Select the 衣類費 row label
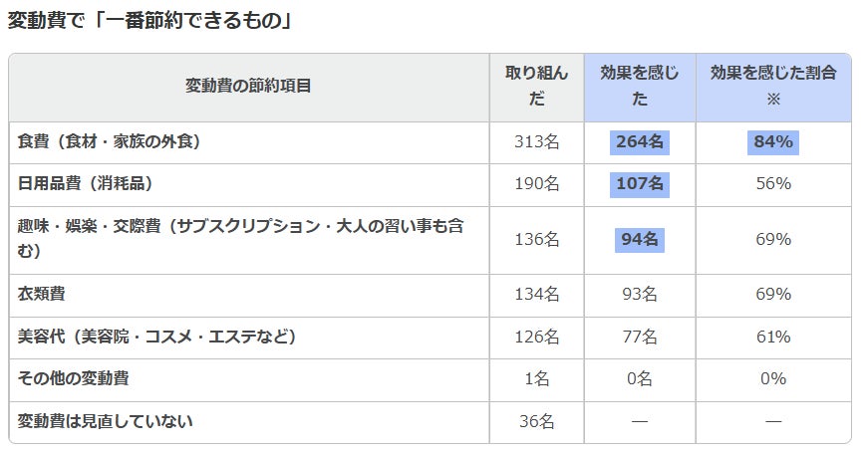The width and height of the screenshot is (868, 455). pos(42,295)
